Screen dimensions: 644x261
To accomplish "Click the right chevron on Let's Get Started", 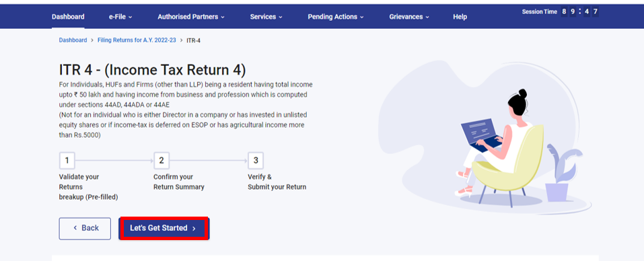I will pos(194,229).
